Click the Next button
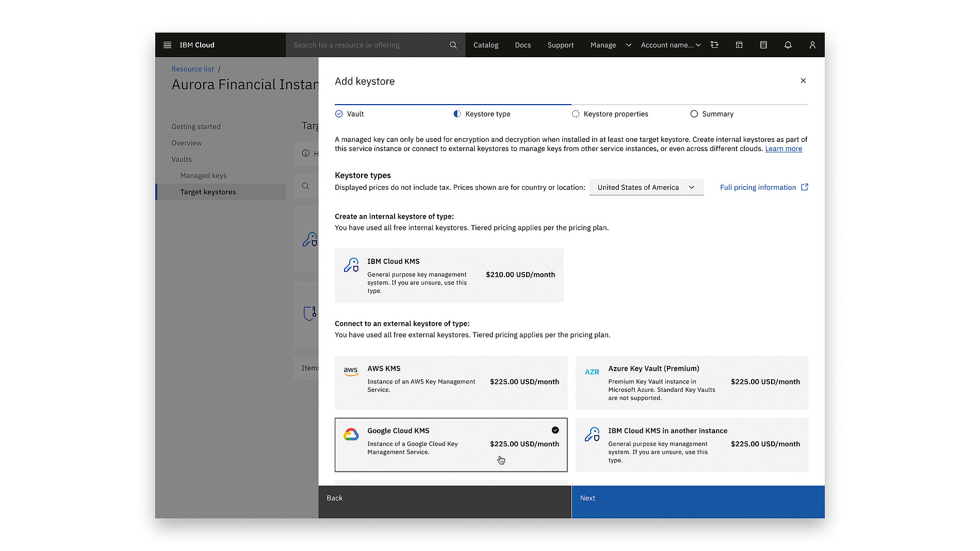Image resolution: width=980 pixels, height=551 pixels. (x=698, y=502)
